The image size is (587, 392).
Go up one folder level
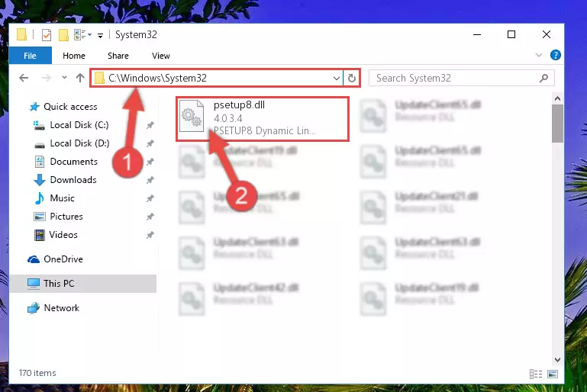pyautogui.click(x=79, y=78)
